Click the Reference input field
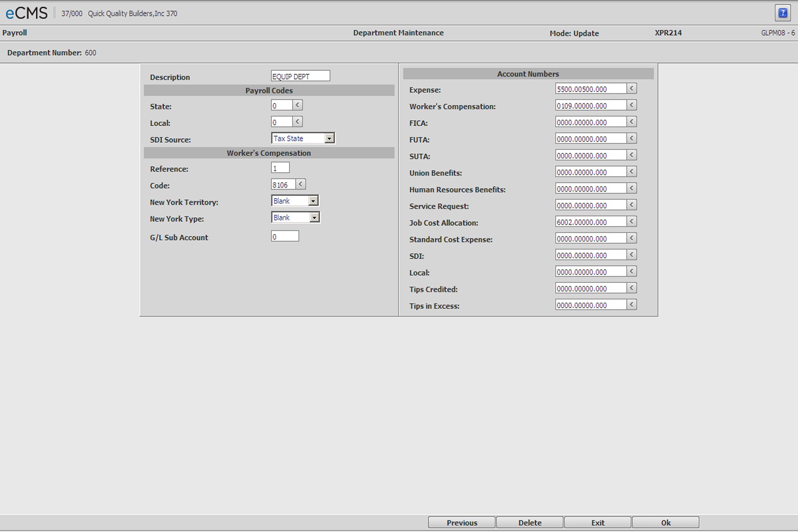The image size is (798, 532). [280, 168]
